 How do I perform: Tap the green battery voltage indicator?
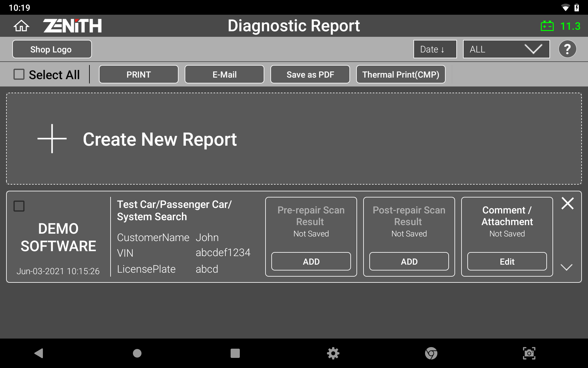click(560, 26)
